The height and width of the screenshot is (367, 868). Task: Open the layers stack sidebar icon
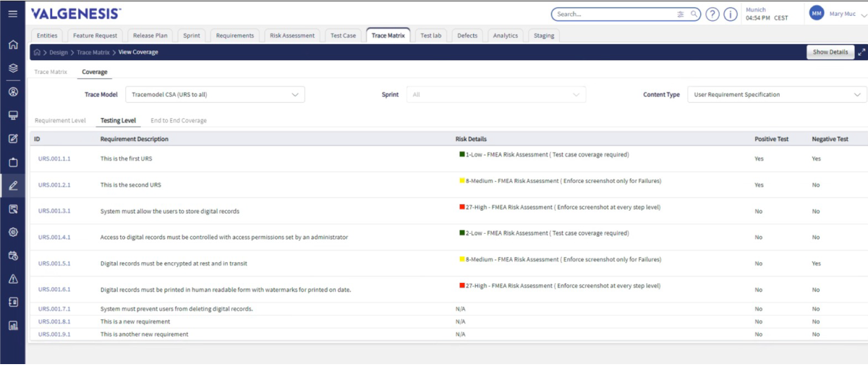12,68
